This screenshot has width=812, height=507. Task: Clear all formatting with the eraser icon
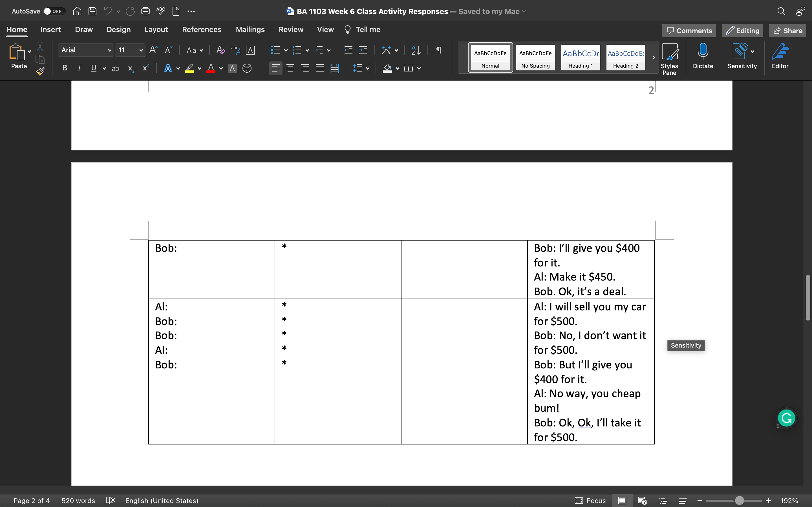click(220, 50)
